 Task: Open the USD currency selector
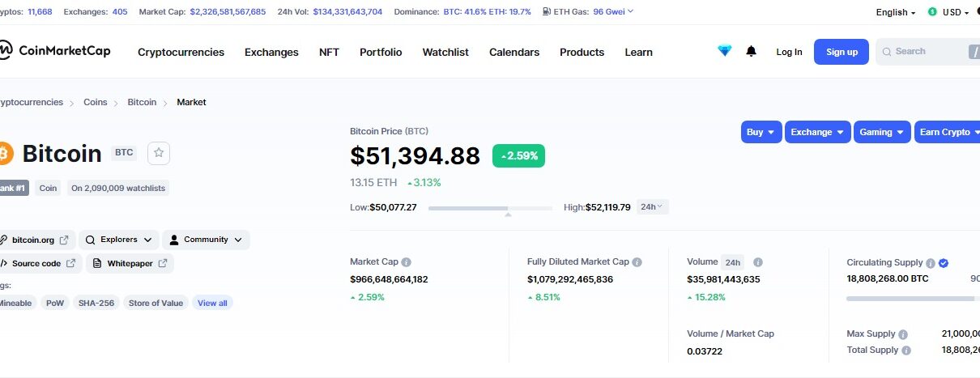point(949,12)
